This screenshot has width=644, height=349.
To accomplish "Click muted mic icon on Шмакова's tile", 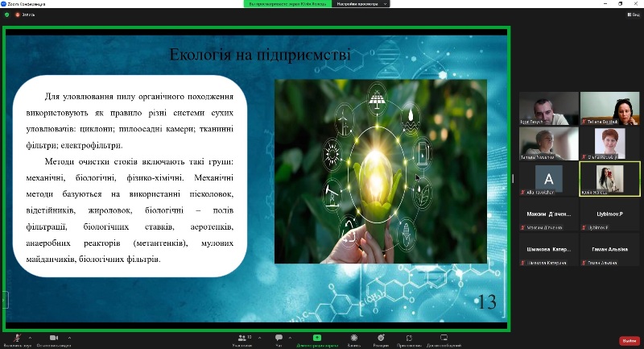I will coord(522,262).
